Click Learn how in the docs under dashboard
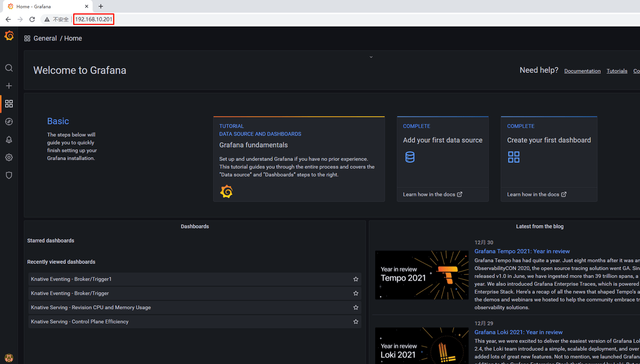 tap(536, 195)
